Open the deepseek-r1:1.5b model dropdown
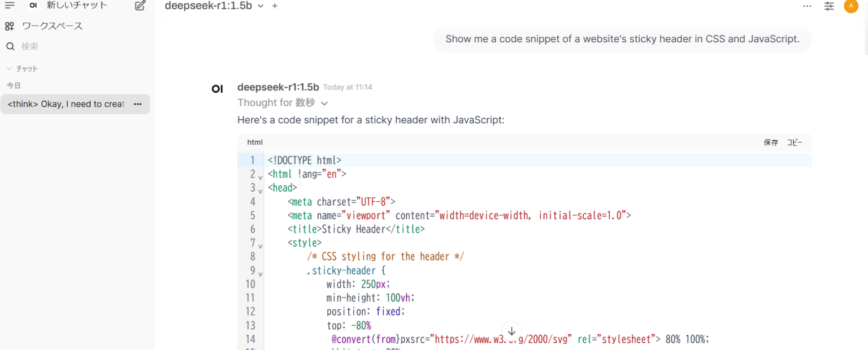Image resolution: width=868 pixels, height=350 pixels. [260, 6]
